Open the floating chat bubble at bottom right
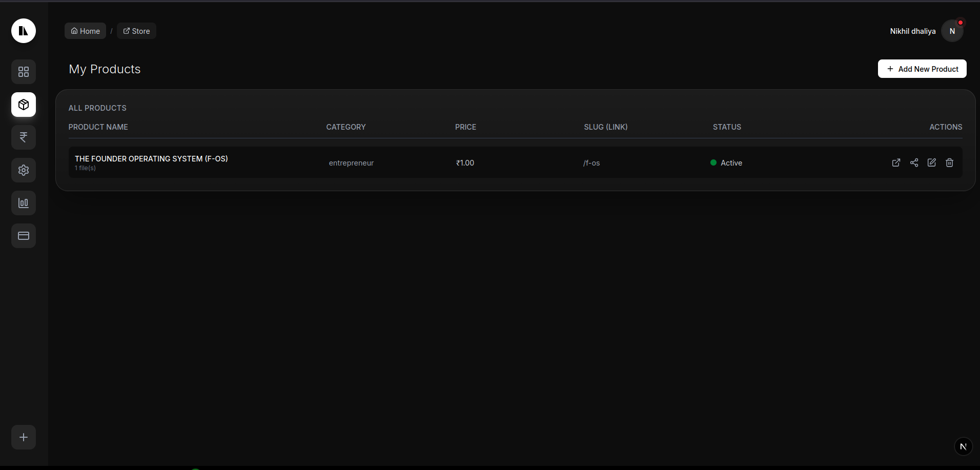The height and width of the screenshot is (470, 980). [x=963, y=446]
